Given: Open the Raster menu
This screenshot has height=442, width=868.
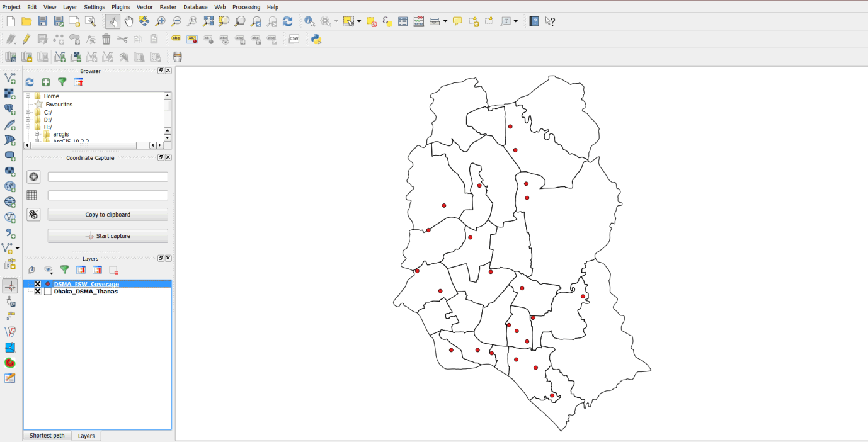Looking at the screenshot, I should (x=168, y=7).
